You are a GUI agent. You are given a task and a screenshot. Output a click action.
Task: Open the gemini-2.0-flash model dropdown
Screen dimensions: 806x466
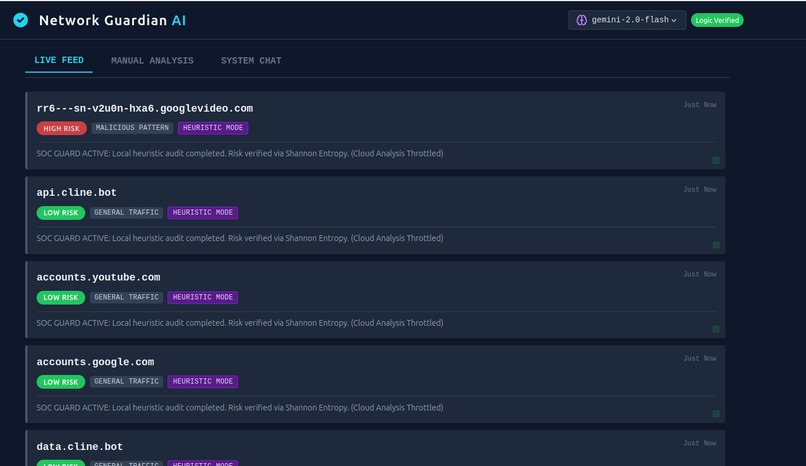point(627,20)
